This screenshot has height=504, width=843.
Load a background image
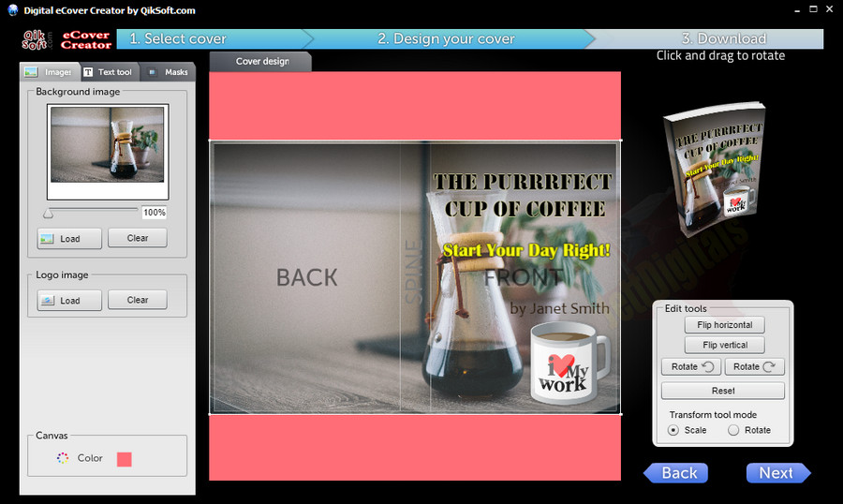(x=69, y=239)
